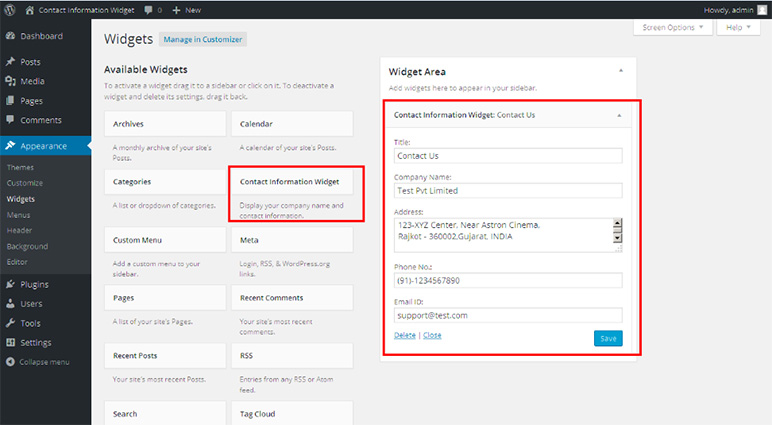Click the Users icon in the sidebar
Image resolution: width=772 pixels, height=425 pixels.
10,304
